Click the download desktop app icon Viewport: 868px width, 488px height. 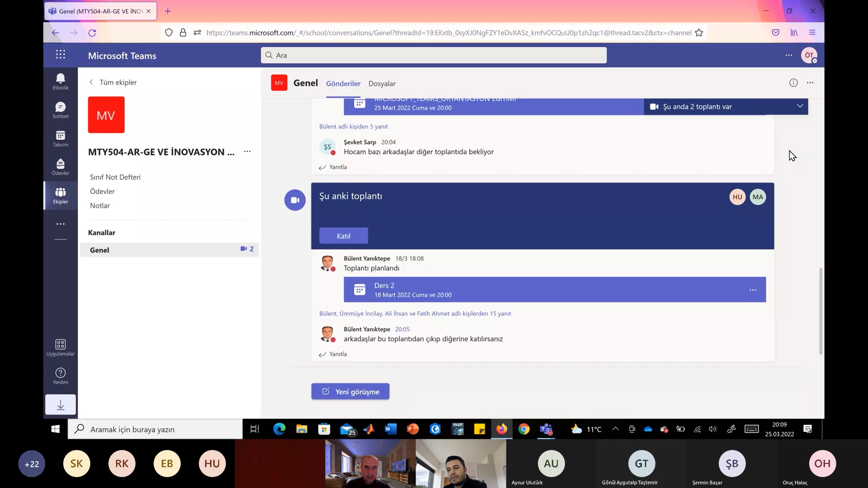tap(60, 404)
